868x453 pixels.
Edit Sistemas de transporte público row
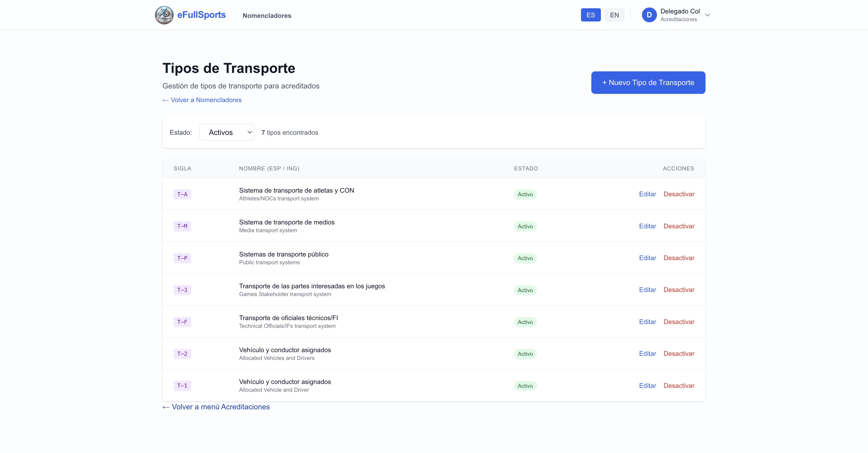click(x=647, y=258)
